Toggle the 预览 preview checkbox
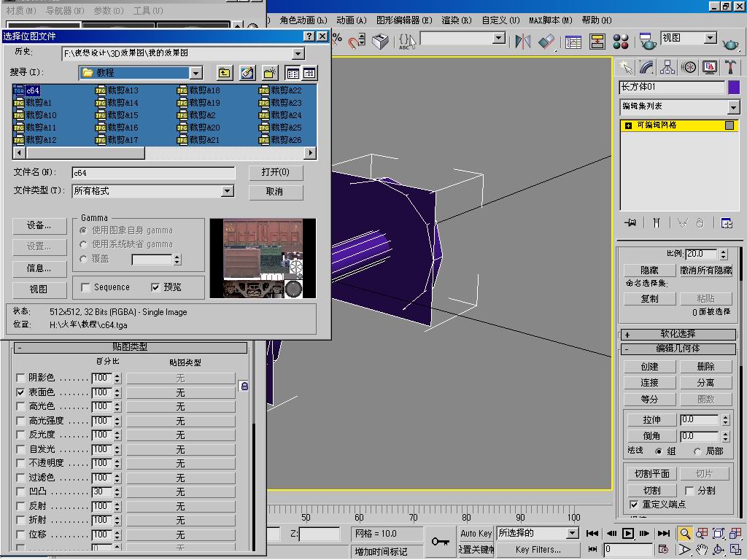Image resolution: width=747 pixels, height=560 pixels. (x=155, y=287)
